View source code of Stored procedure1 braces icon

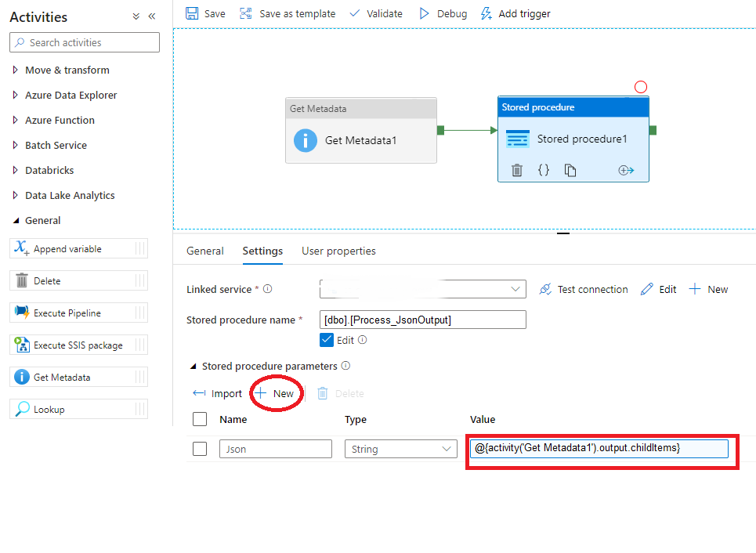click(x=544, y=170)
